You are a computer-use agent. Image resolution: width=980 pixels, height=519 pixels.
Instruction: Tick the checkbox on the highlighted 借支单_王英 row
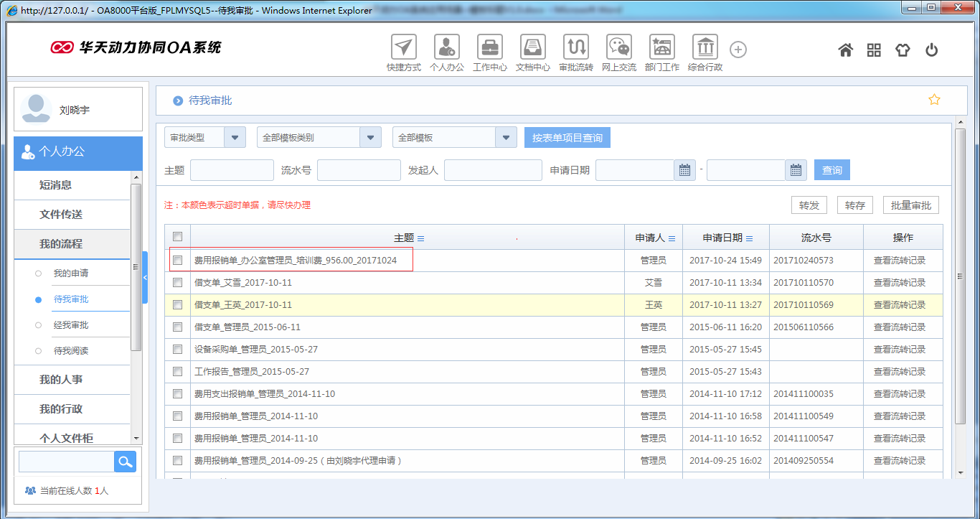coord(177,304)
